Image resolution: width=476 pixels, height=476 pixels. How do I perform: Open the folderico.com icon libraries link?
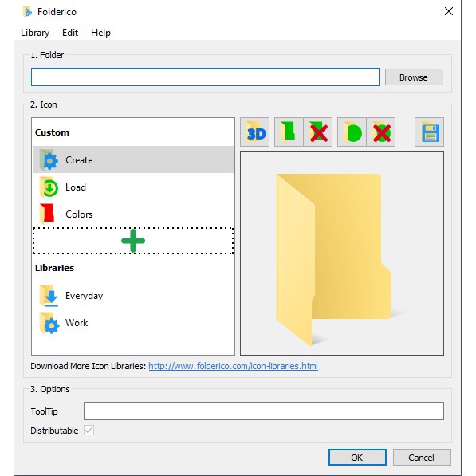click(x=233, y=366)
